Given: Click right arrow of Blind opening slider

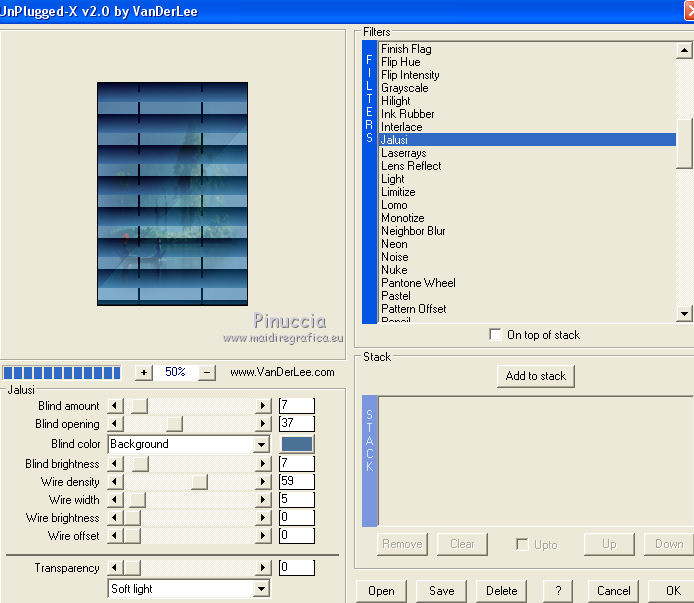Looking at the screenshot, I should [x=263, y=424].
